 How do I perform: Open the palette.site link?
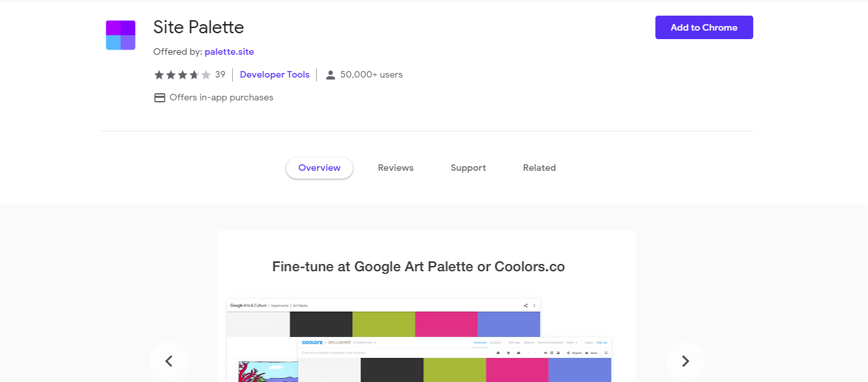229,51
